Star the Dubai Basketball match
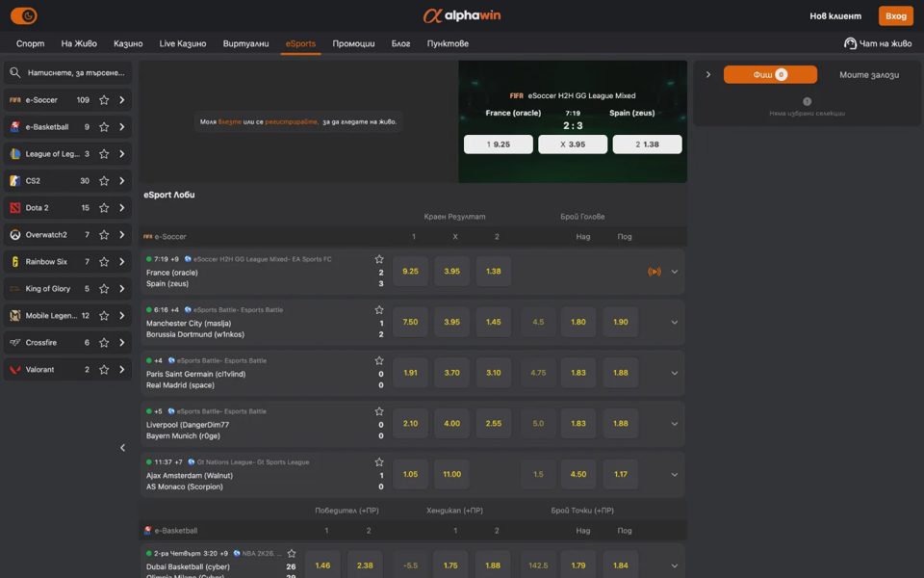This screenshot has width=924, height=578. (x=292, y=553)
